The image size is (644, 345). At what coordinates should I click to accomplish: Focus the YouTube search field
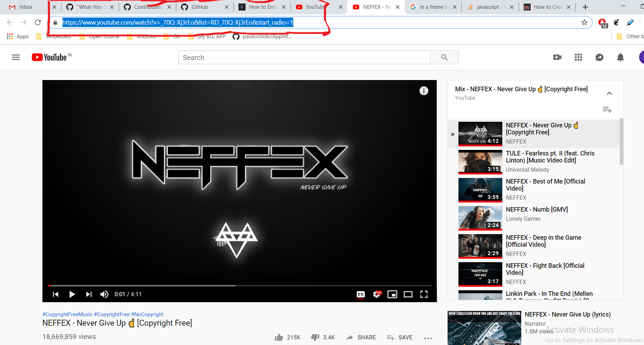(x=304, y=57)
